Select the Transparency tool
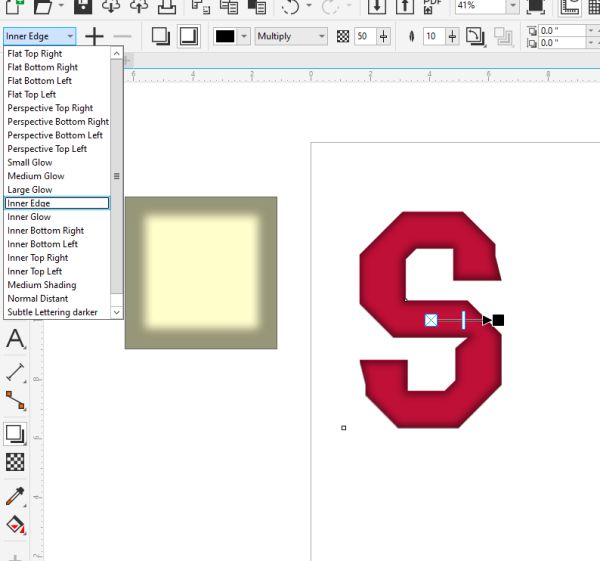600x561 pixels. (15, 462)
